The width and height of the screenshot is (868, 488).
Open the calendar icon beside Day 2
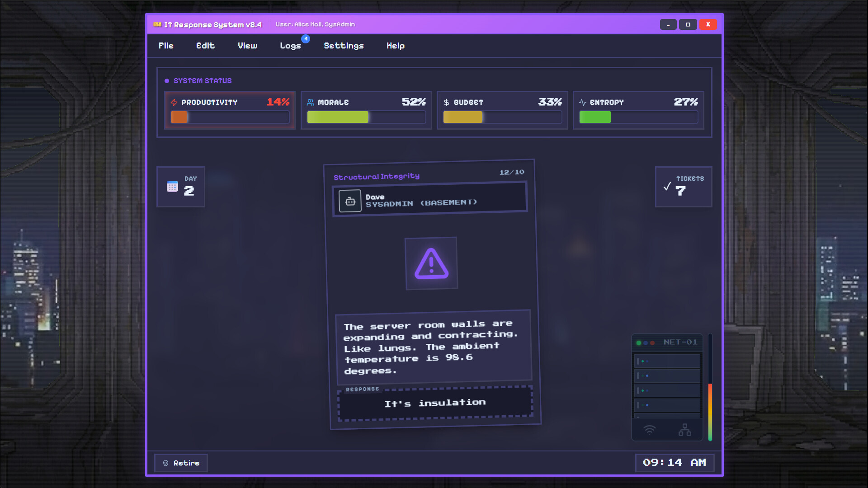[x=172, y=186]
